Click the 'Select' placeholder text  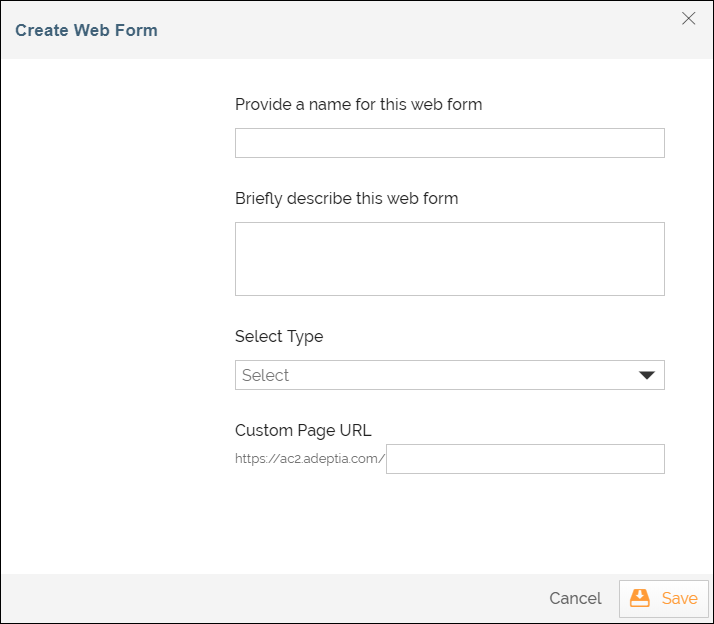[265, 375]
